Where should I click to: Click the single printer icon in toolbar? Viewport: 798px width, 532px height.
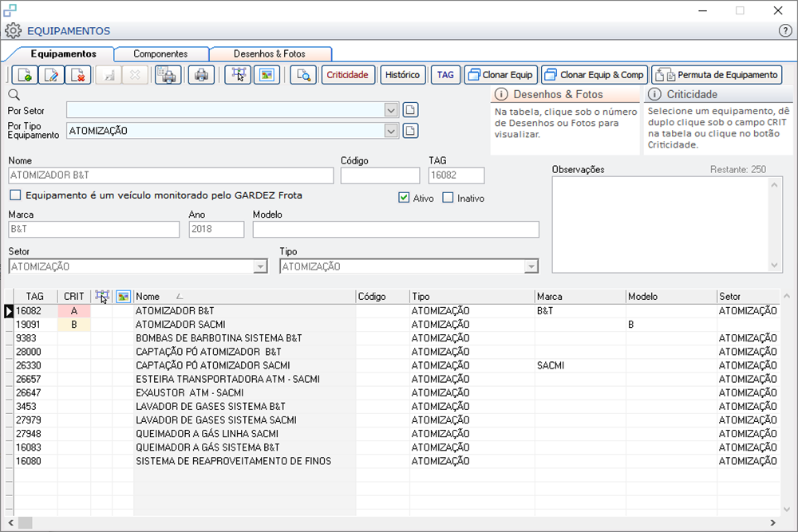tap(201, 75)
